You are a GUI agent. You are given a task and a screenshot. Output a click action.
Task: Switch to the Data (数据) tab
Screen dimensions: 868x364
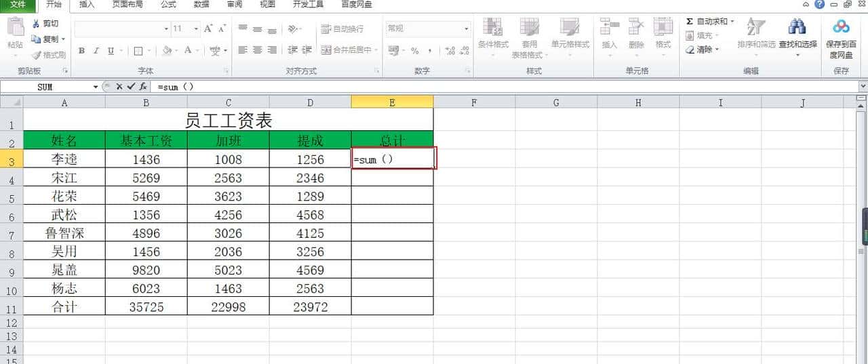point(201,5)
